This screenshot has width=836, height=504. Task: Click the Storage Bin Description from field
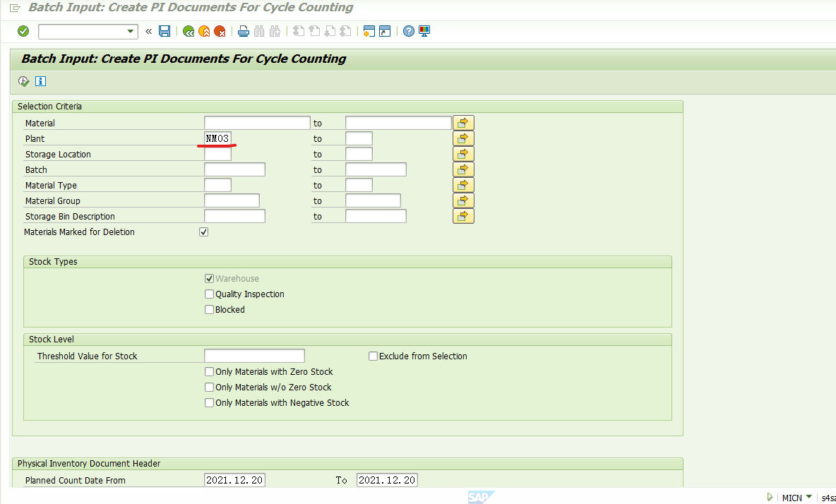234,216
